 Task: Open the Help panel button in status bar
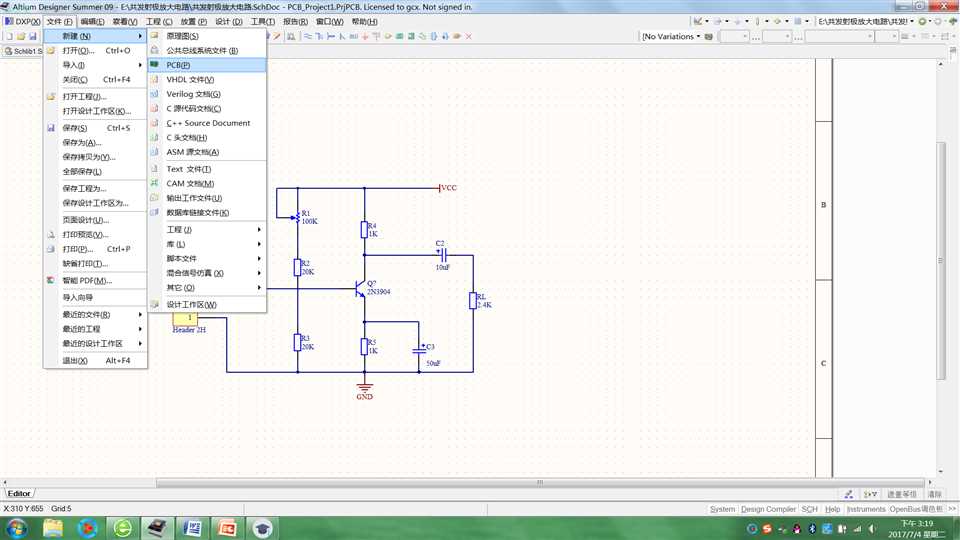[832, 509]
